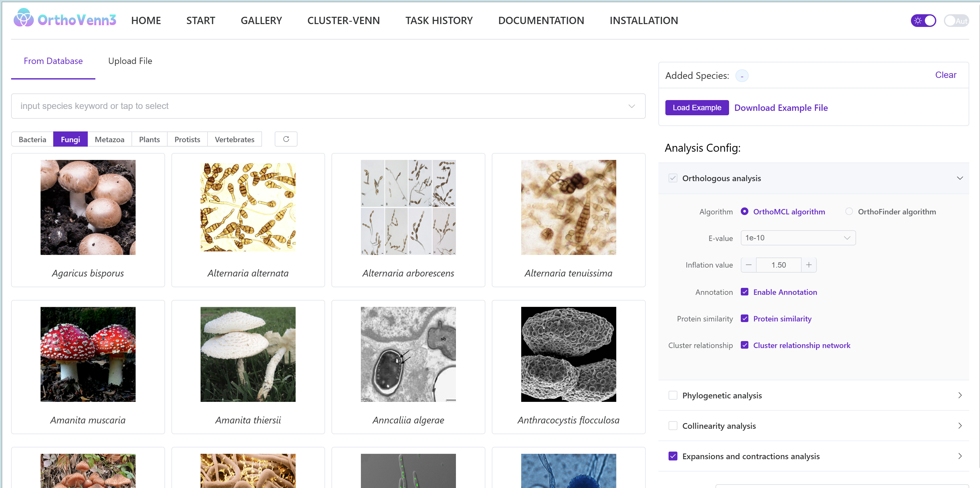
Task: Select the Amanita muscaria image
Action: click(x=88, y=354)
